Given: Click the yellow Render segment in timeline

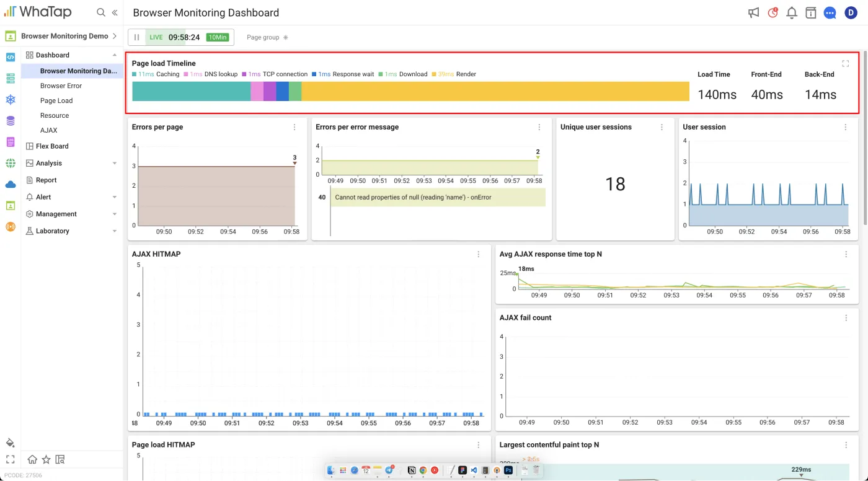Looking at the screenshot, I should 495,91.
